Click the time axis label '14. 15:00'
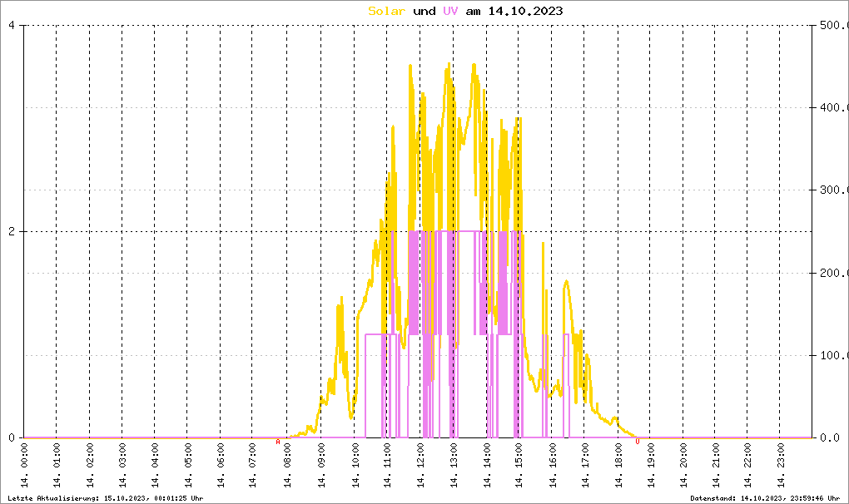This screenshot has height=504, width=849. pyautogui.click(x=519, y=466)
